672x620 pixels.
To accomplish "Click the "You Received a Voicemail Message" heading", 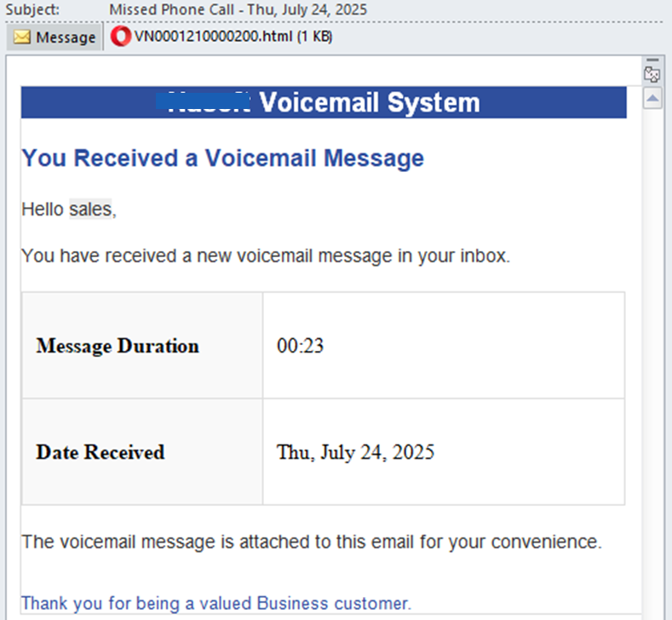I will pos(222,158).
